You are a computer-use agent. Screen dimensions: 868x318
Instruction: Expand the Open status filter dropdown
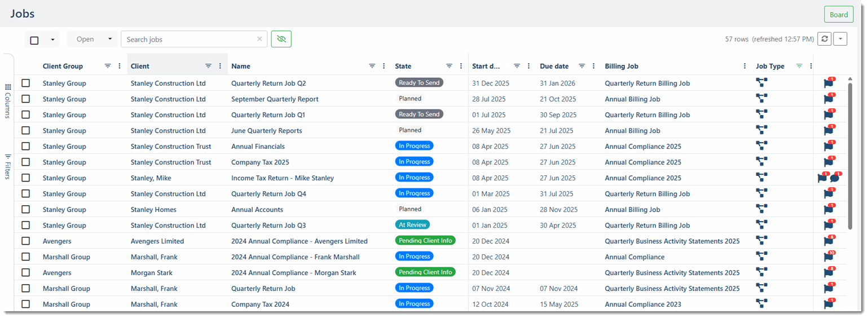point(92,39)
